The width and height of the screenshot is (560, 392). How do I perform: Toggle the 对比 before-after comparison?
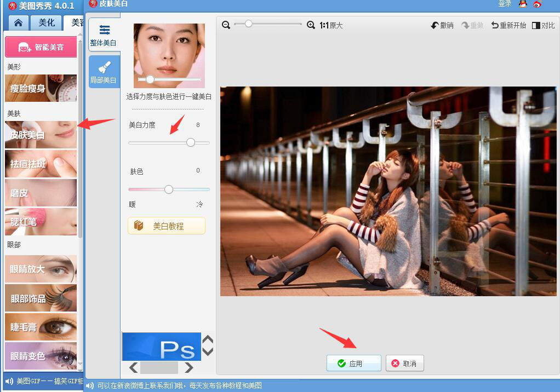pyautogui.click(x=543, y=25)
